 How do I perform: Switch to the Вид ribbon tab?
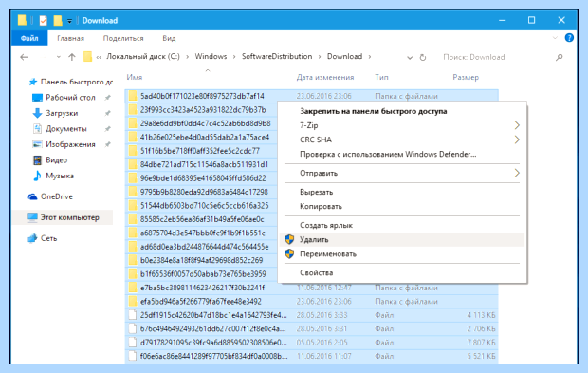[x=169, y=38]
